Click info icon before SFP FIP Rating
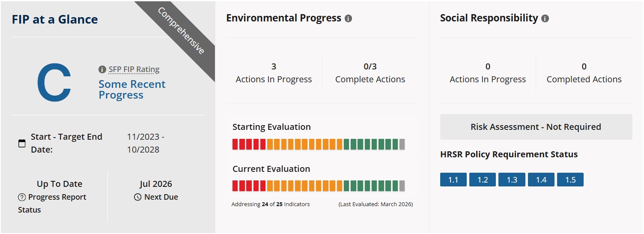Screen dimensions: 644x234 pos(102,69)
